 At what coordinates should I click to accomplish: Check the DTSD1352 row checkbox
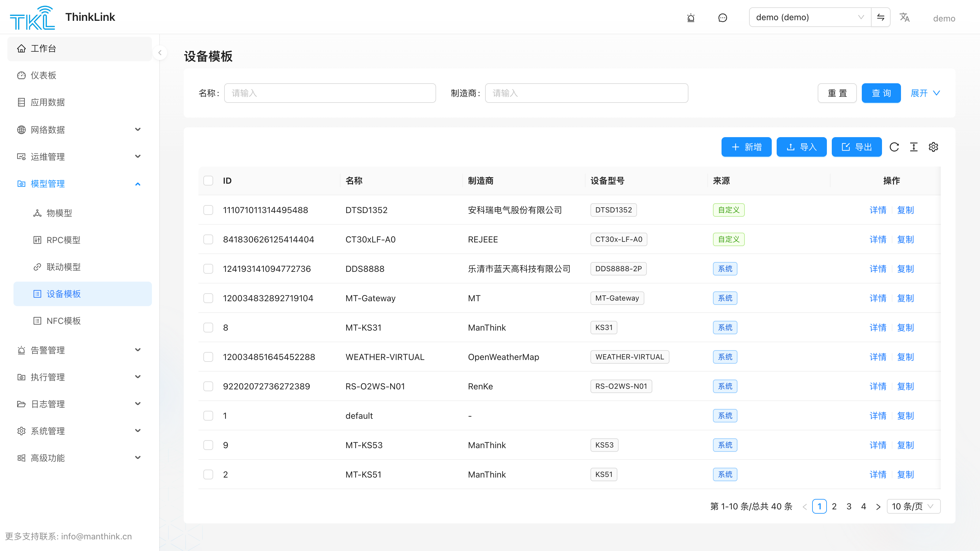pyautogui.click(x=208, y=210)
